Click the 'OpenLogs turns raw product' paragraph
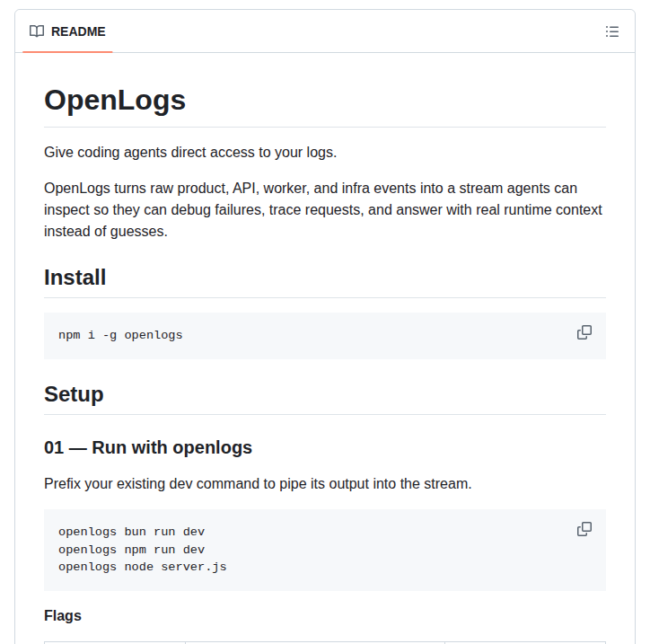Viewport: 650px width, 644px height. coord(323,210)
